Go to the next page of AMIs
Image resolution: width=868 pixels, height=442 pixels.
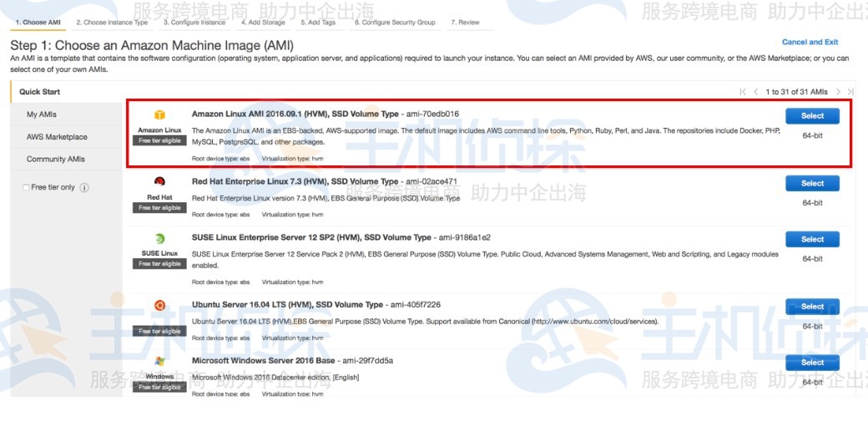tap(838, 92)
